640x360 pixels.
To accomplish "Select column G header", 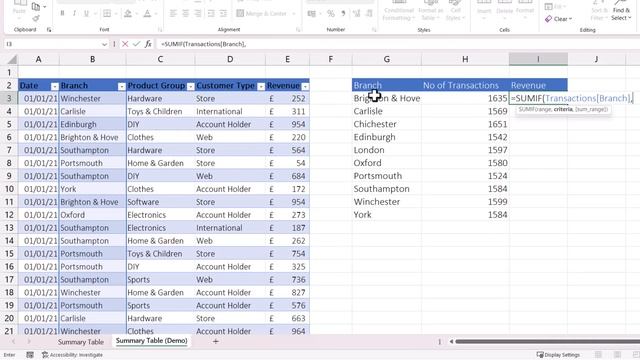I will tap(387, 59).
